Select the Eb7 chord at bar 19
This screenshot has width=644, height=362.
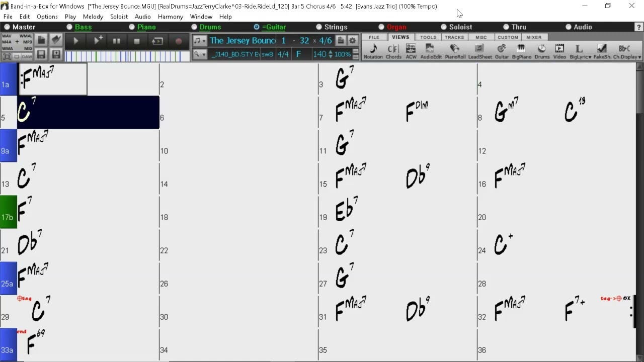tap(346, 209)
